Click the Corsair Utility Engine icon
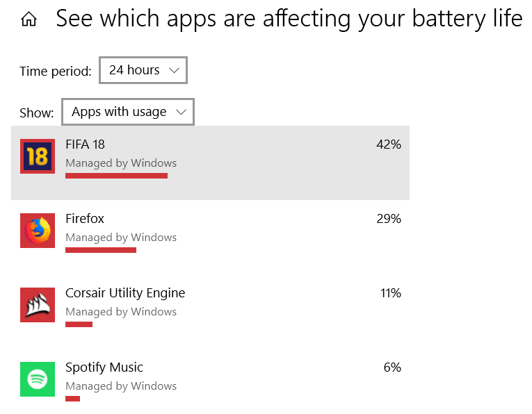The image size is (532, 414). (38, 305)
